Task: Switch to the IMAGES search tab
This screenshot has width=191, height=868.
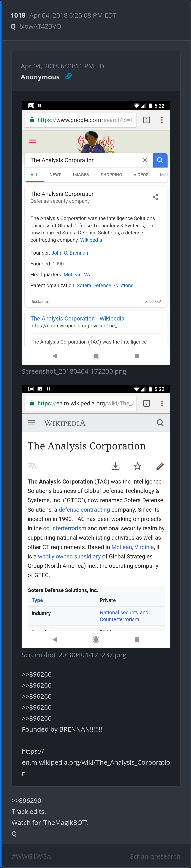Action: 81,175
